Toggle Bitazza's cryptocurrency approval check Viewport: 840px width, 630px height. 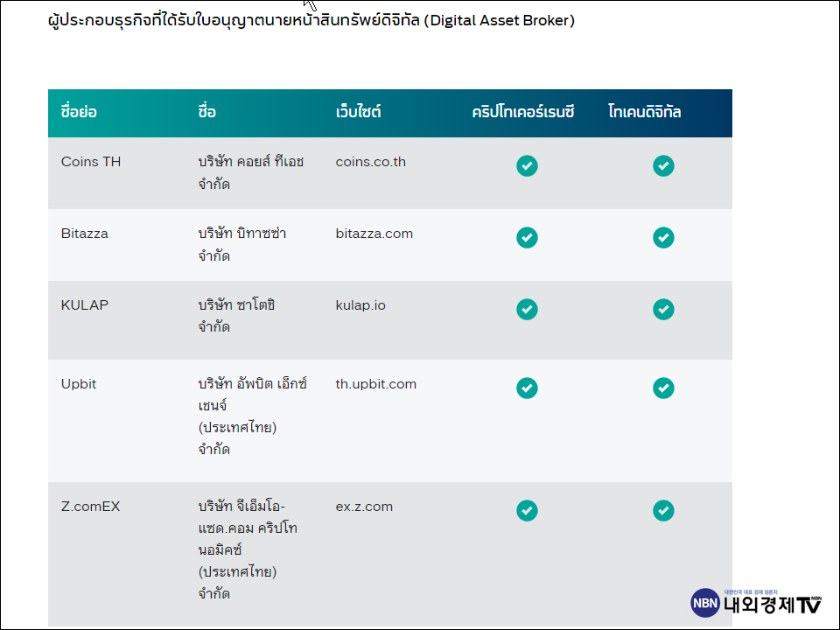click(527, 237)
